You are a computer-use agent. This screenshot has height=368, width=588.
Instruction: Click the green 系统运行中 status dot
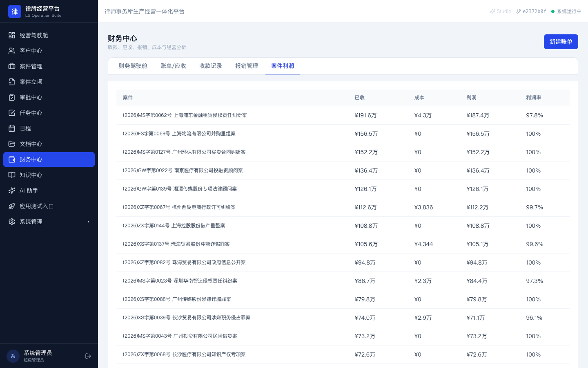(x=553, y=11)
